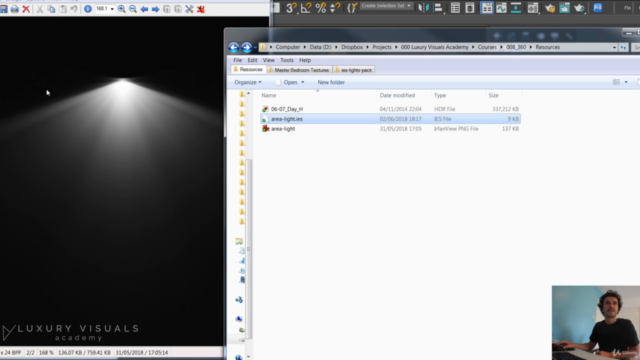Open IrfanView properties settings tools icon
The height and width of the screenshot is (360, 640).
click(x=189, y=9)
